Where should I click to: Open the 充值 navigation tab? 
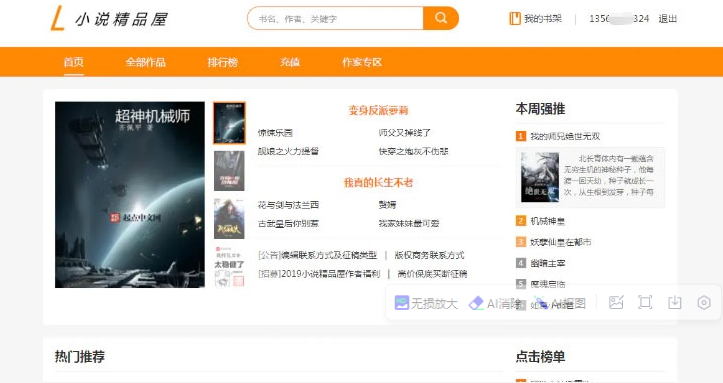pos(290,62)
